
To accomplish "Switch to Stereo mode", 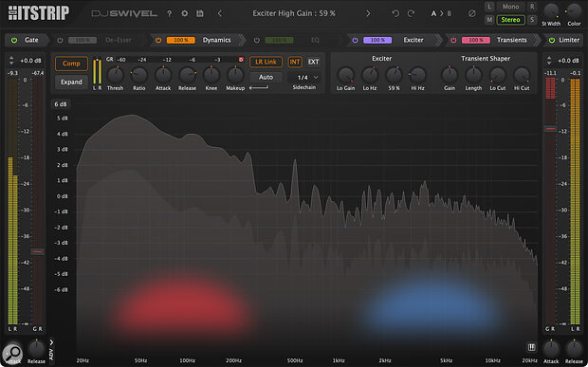I will 510,20.
